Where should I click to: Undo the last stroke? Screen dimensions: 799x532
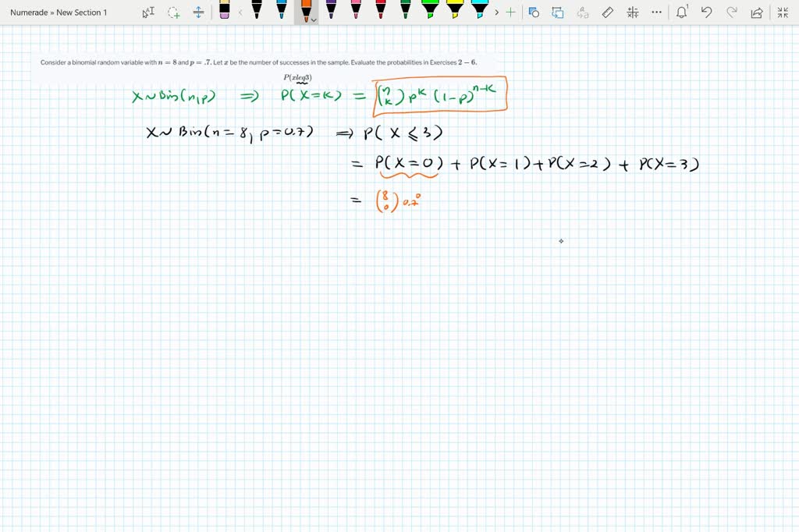coord(707,12)
